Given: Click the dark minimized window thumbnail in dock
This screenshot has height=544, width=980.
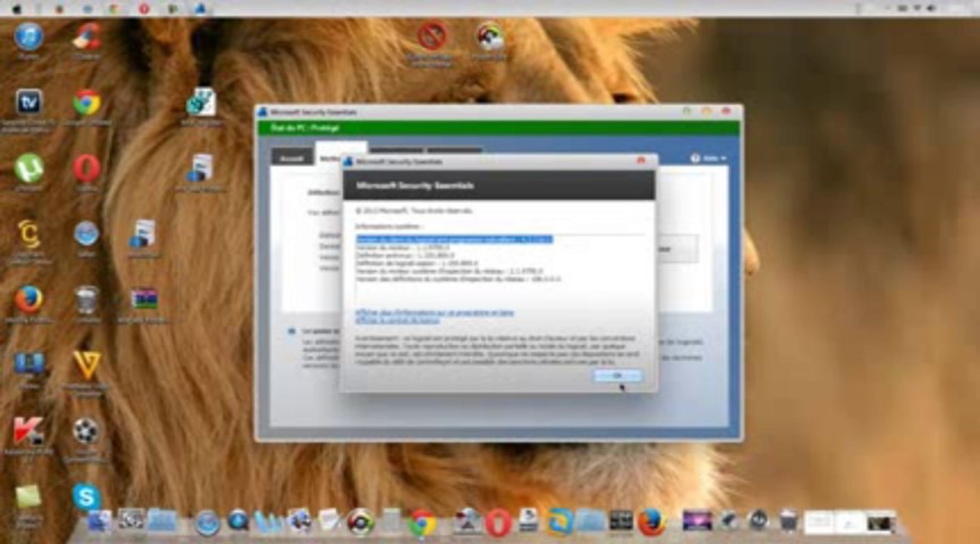Looking at the screenshot, I should pyautogui.click(x=882, y=521).
